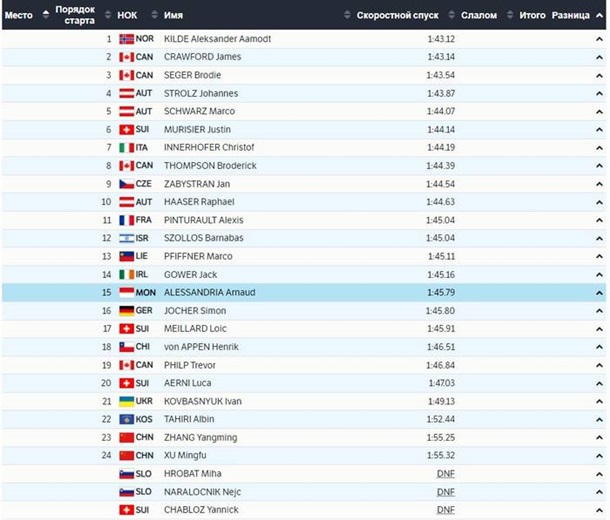Expand the row for KILDE Aleksander Aamodt

click(x=599, y=39)
